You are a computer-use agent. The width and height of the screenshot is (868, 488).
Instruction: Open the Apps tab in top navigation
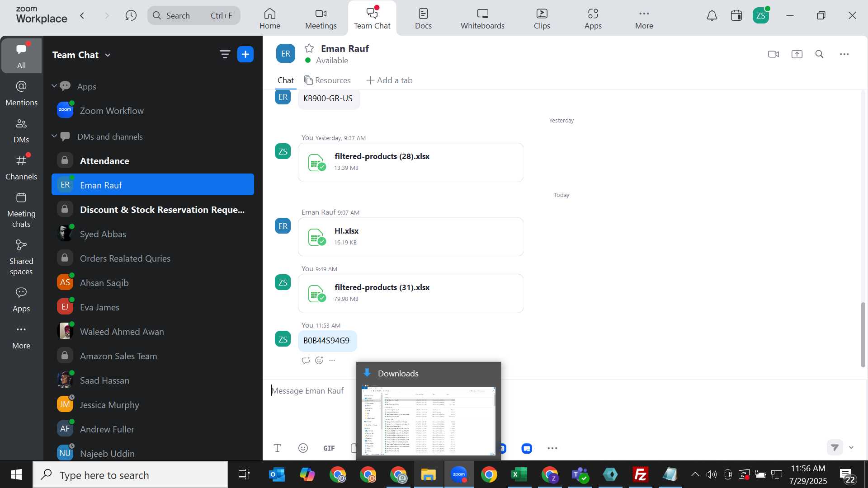[593, 19]
